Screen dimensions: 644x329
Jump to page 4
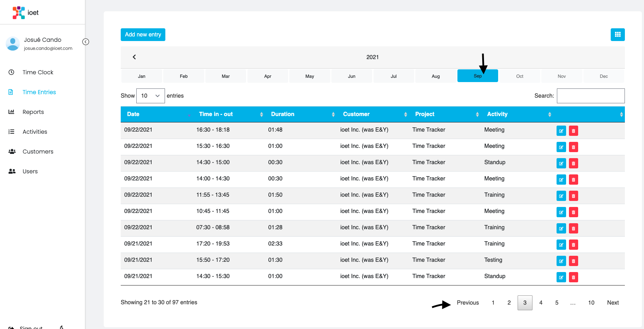point(541,303)
